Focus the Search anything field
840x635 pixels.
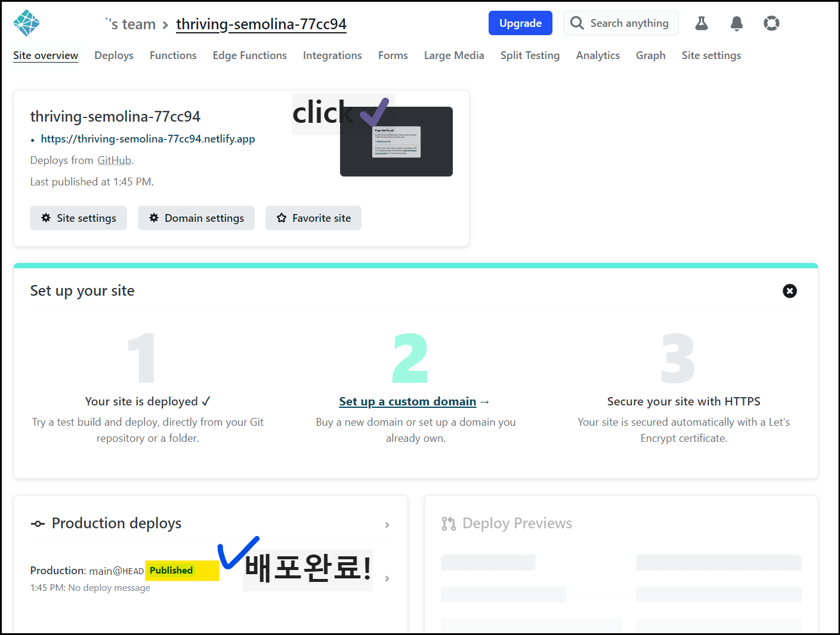621,23
